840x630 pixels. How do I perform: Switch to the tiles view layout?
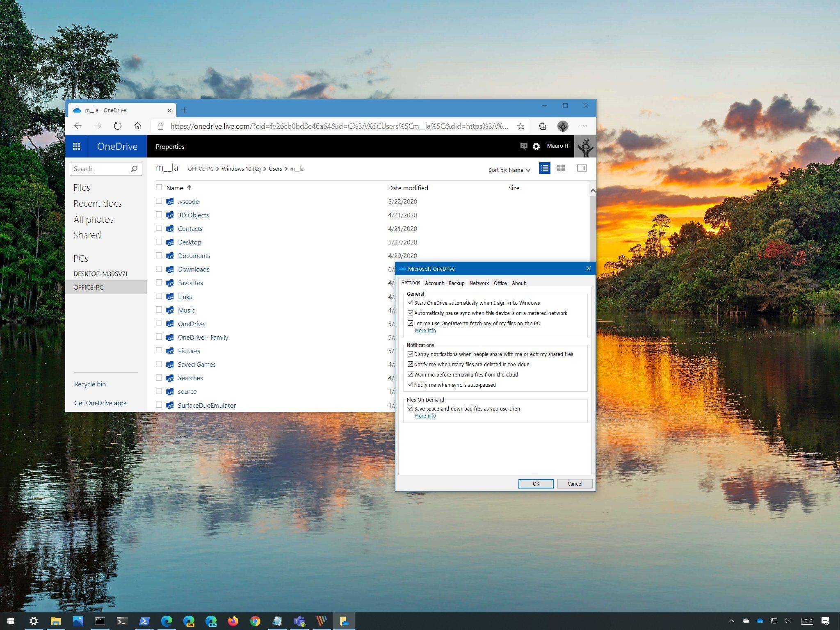click(x=561, y=168)
